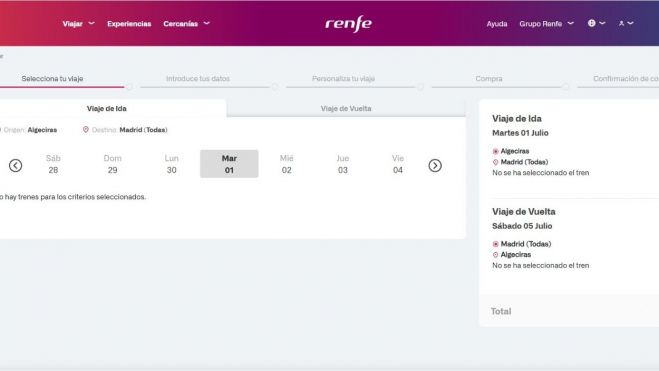Image resolution: width=659 pixels, height=371 pixels.
Task: Click the Introduce tus datos step
Action: (198, 79)
